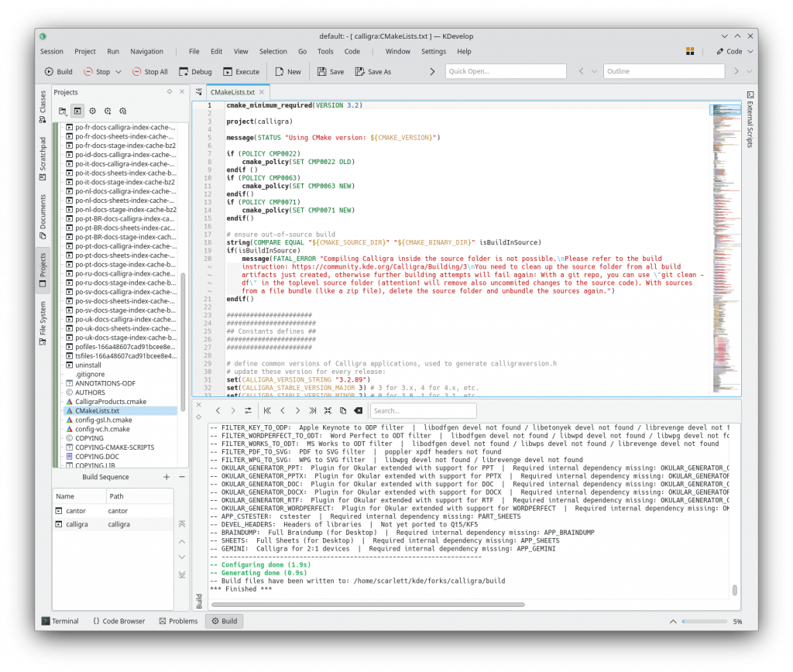Open the Tools menu
Viewport: 793px width, 672px height.
click(325, 51)
